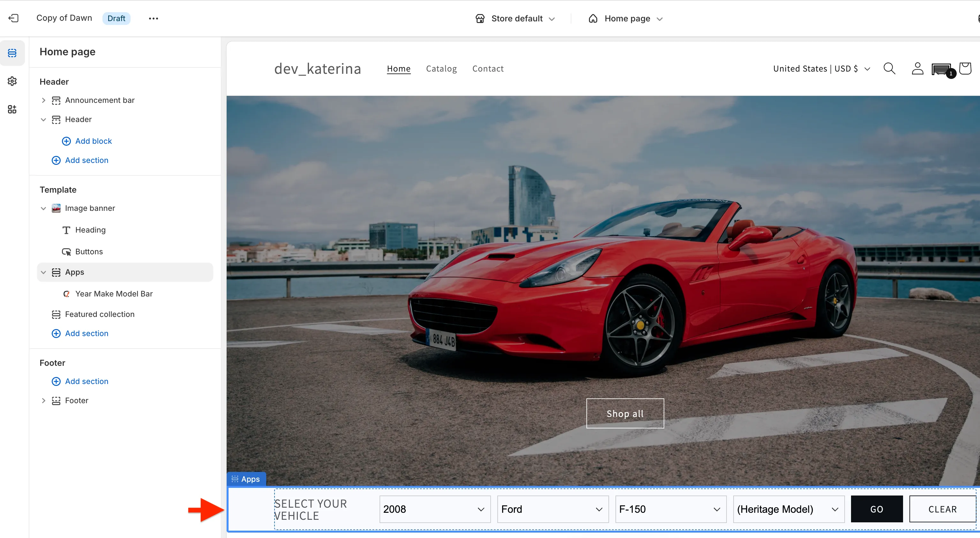Click the garage vehicle icon with badge
This screenshot has height=538, width=980.
point(942,69)
